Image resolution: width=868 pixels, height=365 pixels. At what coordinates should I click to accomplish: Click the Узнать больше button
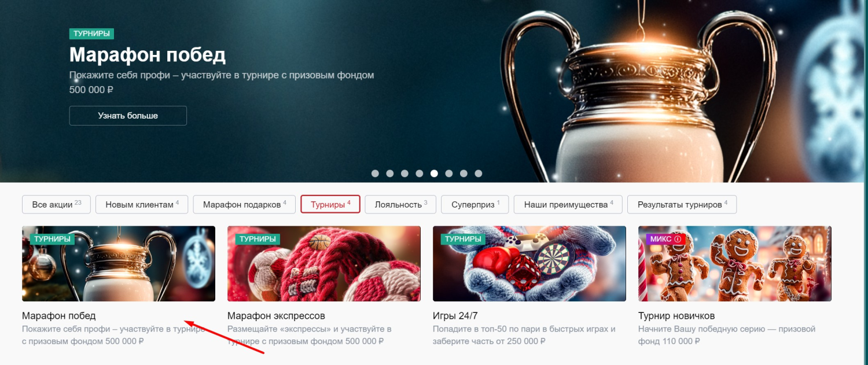point(128,116)
